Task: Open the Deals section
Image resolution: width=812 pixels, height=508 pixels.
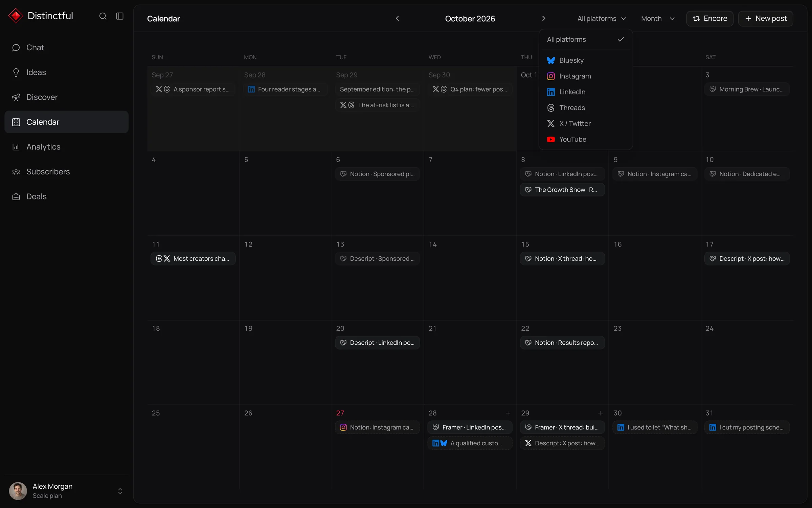Action: tap(67, 196)
